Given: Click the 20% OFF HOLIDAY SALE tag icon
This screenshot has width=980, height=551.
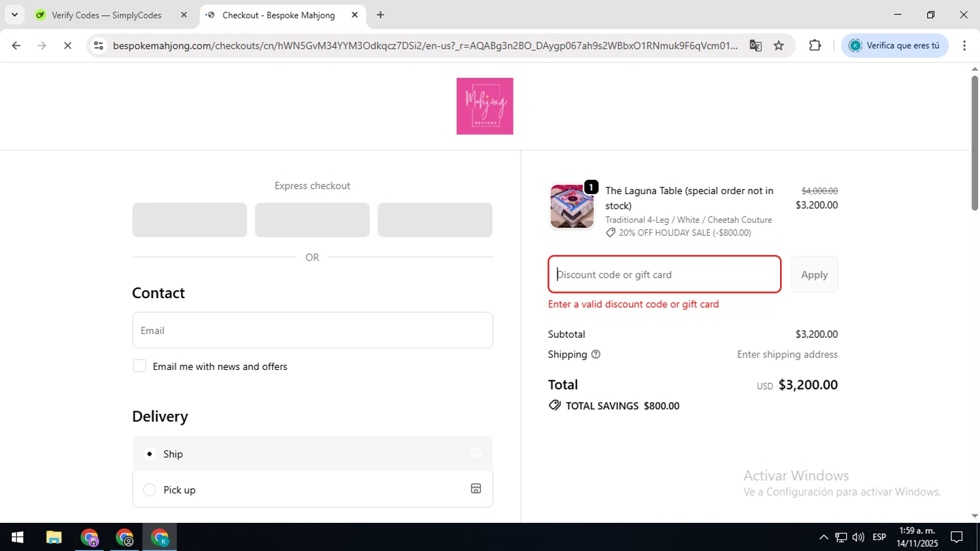Looking at the screenshot, I should point(610,233).
